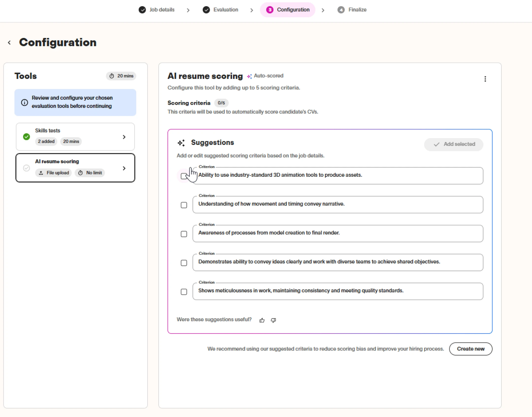Screen dimensions: 532x417
Task: Click the Add selected button
Action: pyautogui.click(x=453, y=144)
